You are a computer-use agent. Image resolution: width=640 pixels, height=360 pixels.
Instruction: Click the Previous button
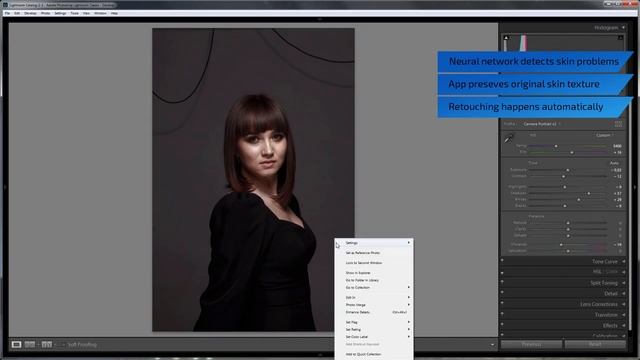click(531, 344)
